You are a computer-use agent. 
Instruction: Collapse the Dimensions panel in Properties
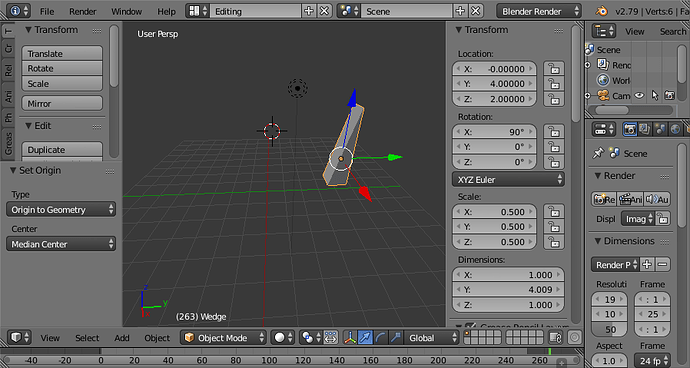(598, 241)
